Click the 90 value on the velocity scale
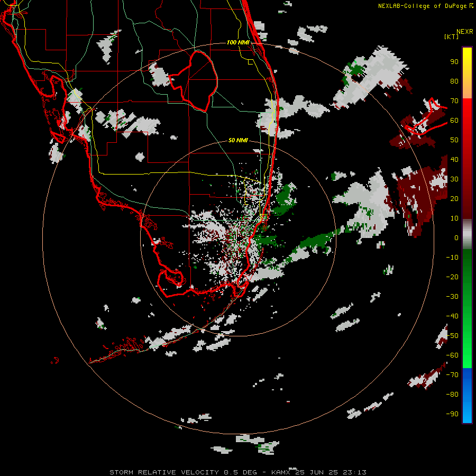 click(x=454, y=62)
